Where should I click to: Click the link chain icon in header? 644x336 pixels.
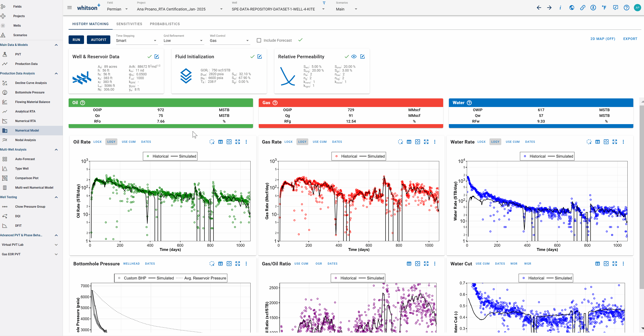(582, 8)
